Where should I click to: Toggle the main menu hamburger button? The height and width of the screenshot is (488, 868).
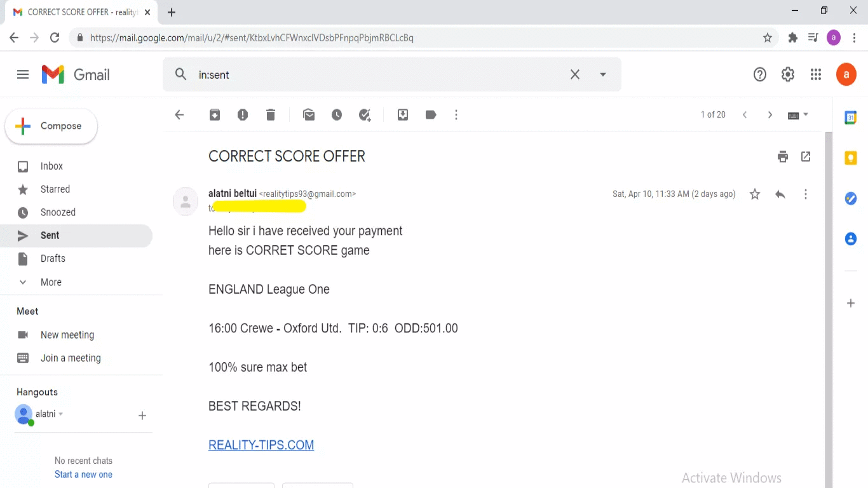pos(23,75)
